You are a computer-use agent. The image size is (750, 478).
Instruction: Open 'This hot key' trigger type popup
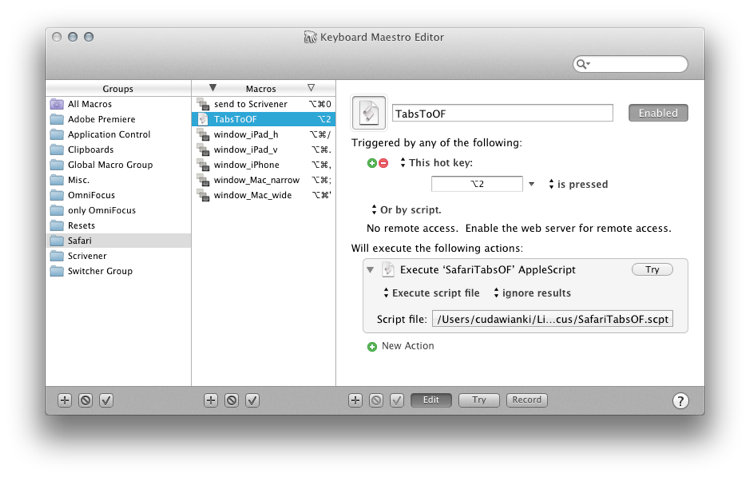437,163
